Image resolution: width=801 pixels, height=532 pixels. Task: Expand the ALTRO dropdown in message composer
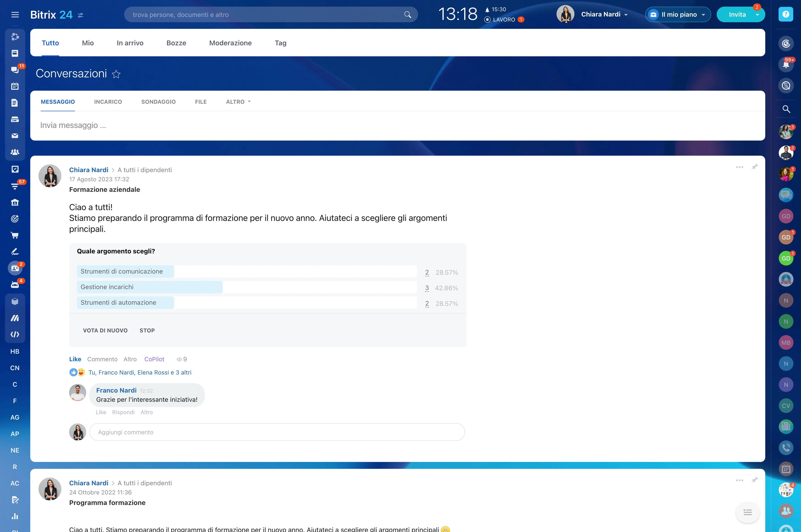click(238, 102)
